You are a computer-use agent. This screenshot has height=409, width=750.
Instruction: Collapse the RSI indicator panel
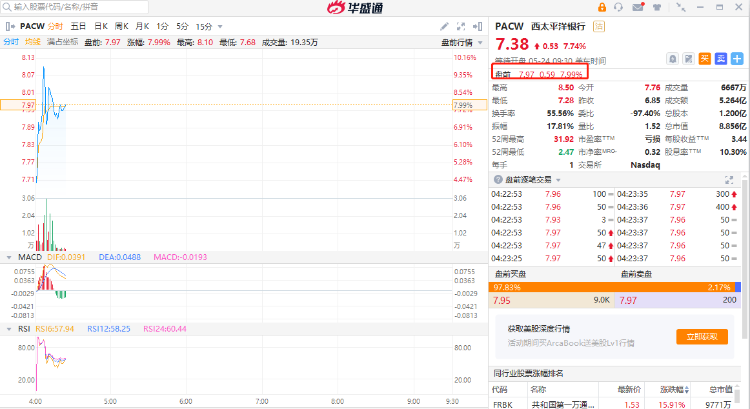(9, 329)
